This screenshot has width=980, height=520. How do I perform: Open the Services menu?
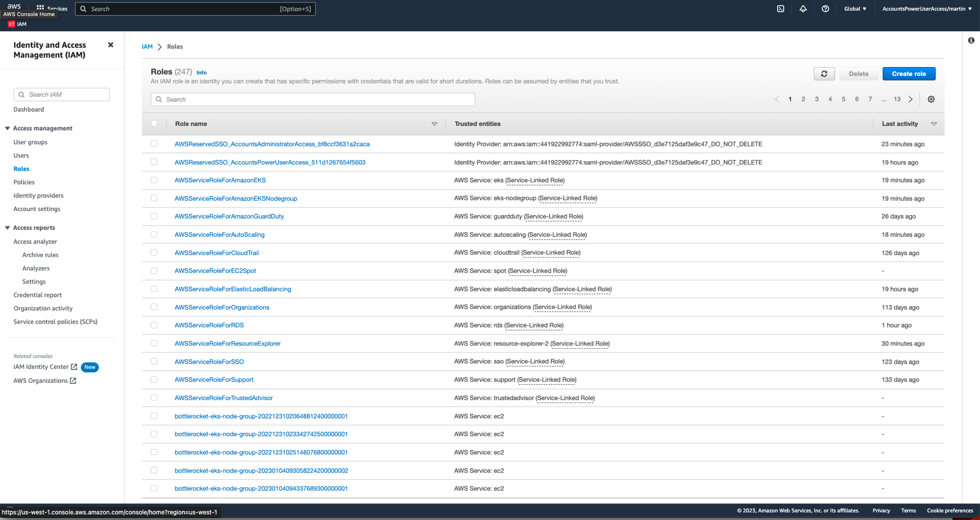point(54,7)
